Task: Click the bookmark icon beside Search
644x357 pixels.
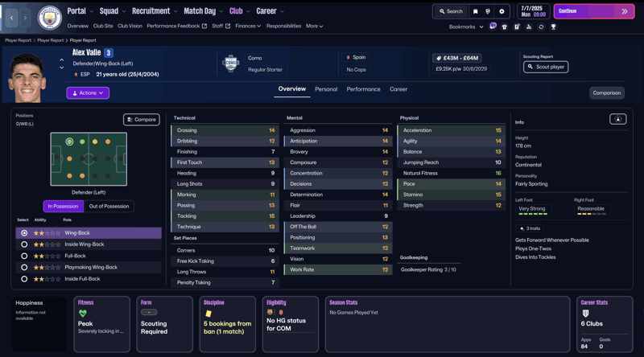Action: [x=475, y=11]
